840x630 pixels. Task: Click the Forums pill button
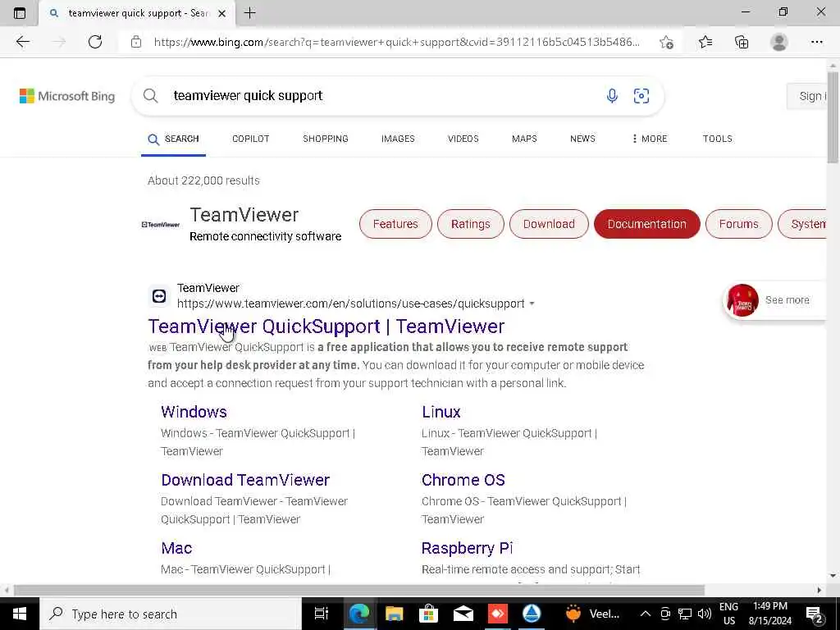739,224
